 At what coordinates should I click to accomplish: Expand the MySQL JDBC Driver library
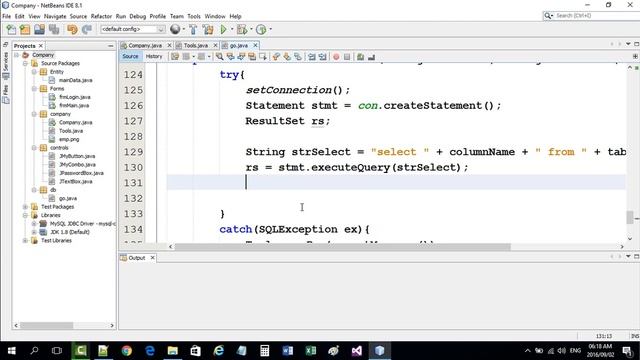(34, 224)
